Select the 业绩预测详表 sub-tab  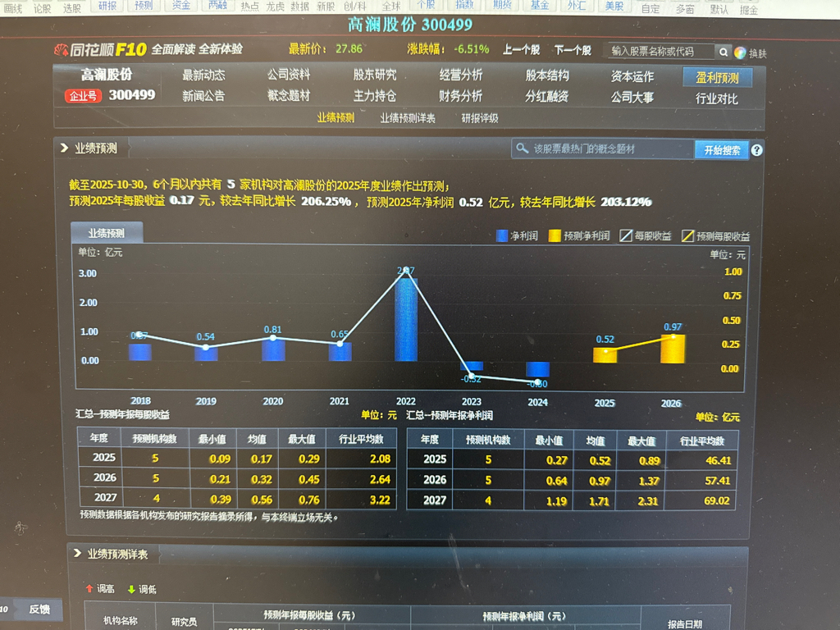pyautogui.click(x=408, y=118)
